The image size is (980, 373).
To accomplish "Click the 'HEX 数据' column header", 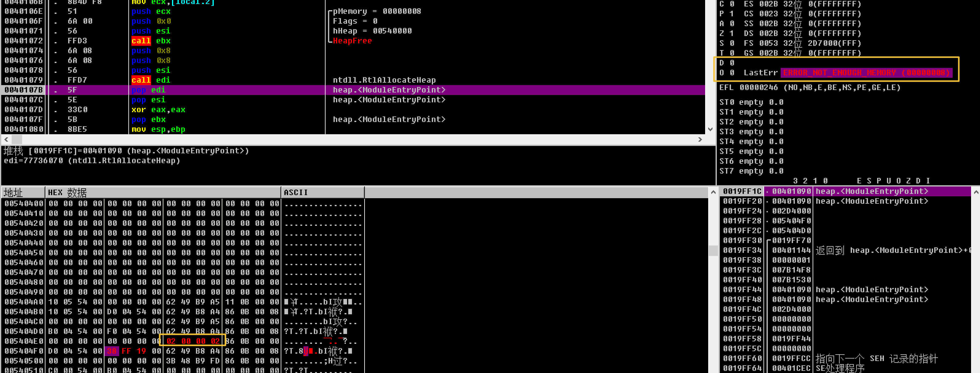I will coord(163,193).
